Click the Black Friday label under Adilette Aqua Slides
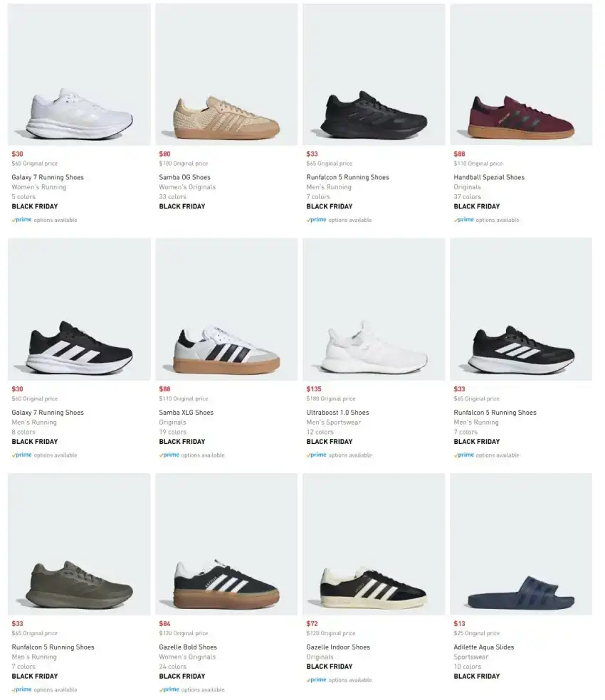 [476, 677]
